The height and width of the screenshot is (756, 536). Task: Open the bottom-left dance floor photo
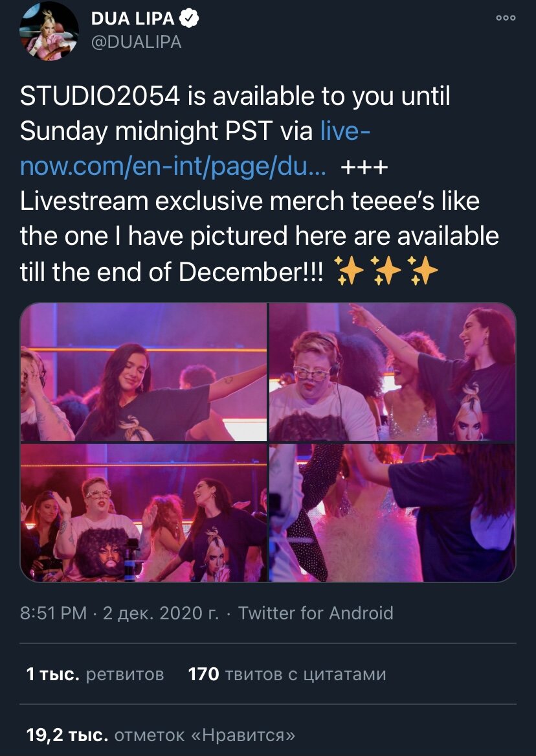point(143,512)
